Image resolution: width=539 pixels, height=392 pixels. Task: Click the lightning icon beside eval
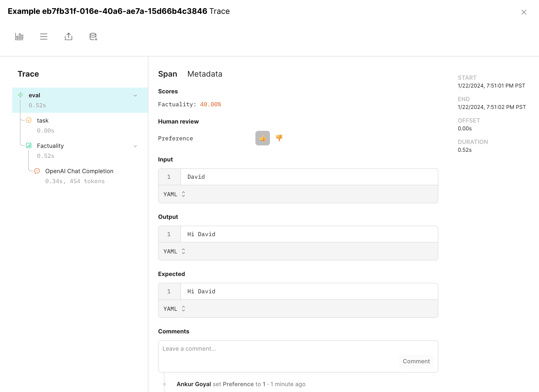coord(20,95)
